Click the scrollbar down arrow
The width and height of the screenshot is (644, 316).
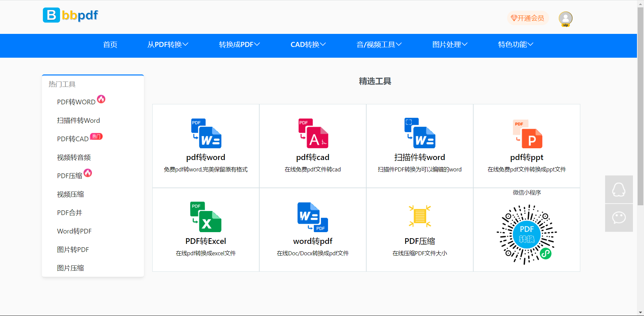tap(640, 313)
